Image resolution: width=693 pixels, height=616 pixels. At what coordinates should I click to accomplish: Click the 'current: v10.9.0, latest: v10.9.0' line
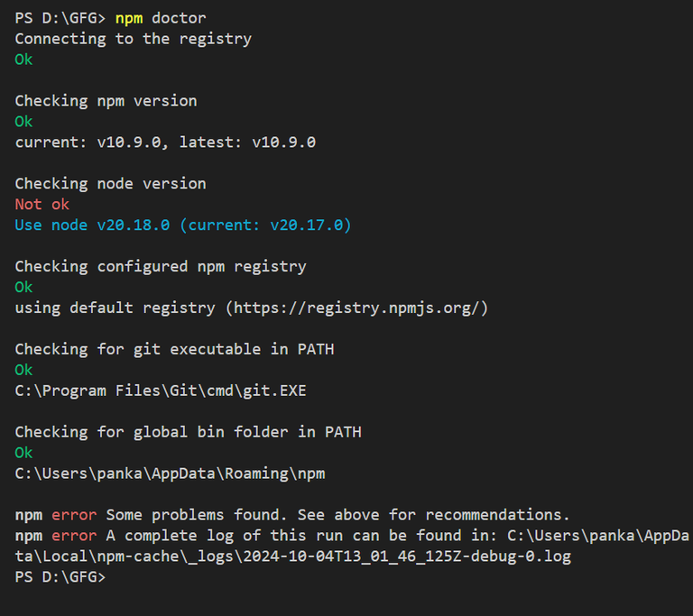[x=165, y=143]
